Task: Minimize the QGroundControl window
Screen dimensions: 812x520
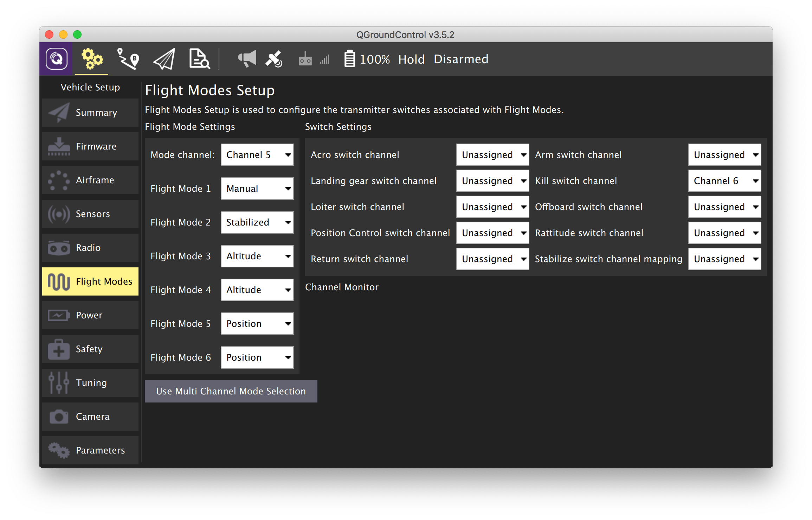Action: coord(63,34)
